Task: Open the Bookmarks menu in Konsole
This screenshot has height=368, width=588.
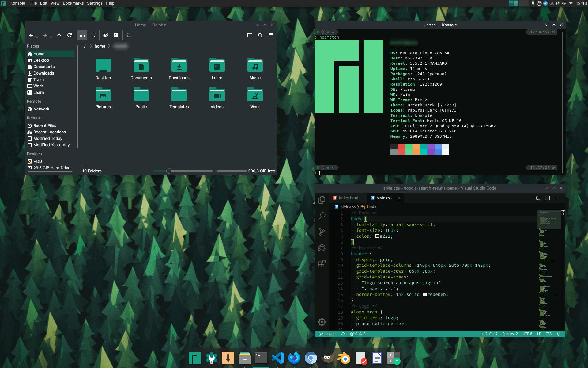Action: (73, 3)
